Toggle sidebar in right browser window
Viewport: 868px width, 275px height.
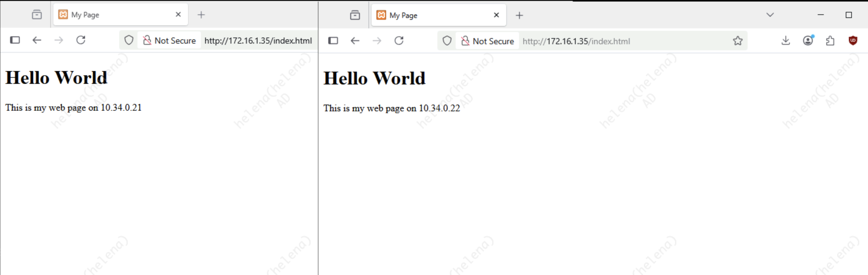333,41
